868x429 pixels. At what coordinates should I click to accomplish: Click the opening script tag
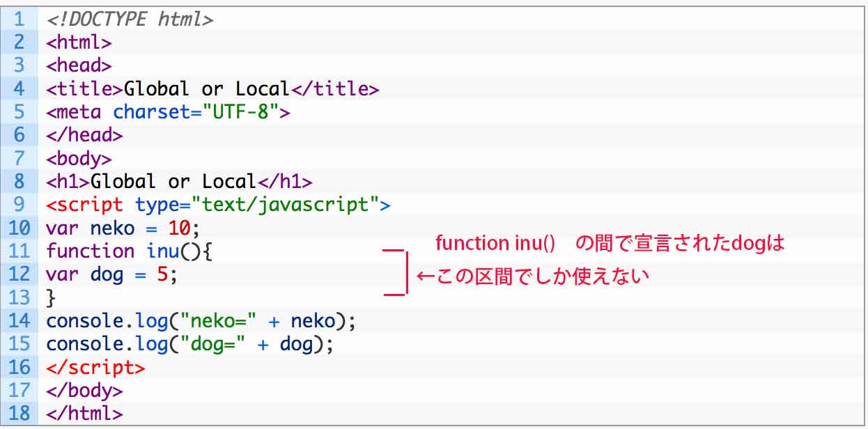(219, 205)
